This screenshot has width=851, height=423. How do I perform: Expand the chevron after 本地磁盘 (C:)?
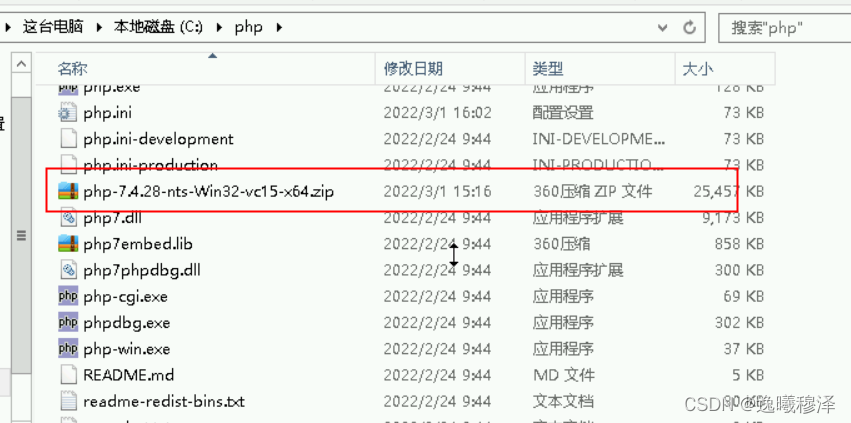click(219, 27)
